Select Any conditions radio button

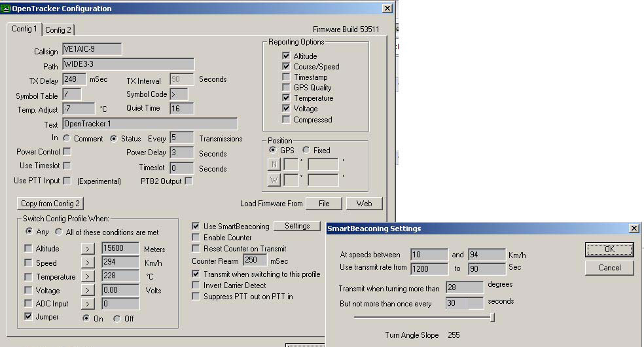[29, 231]
